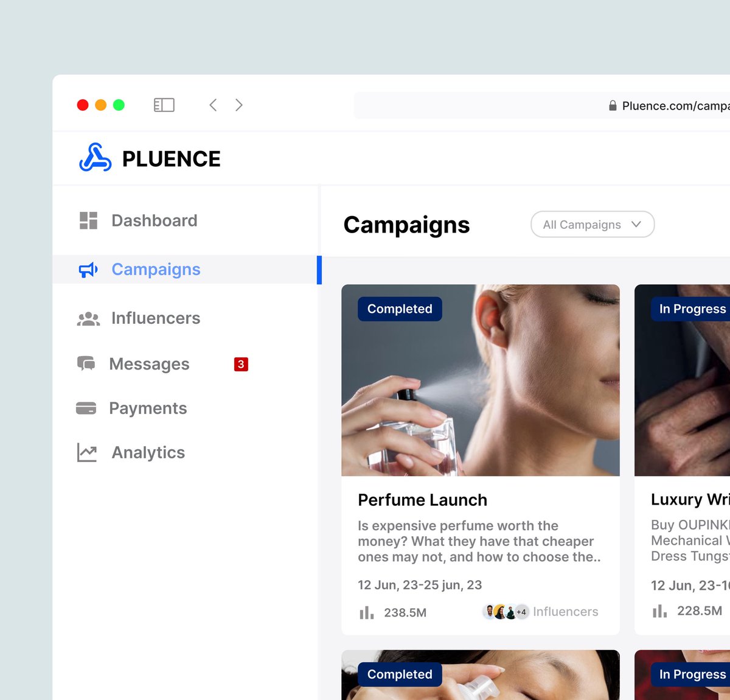The height and width of the screenshot is (700, 730).
Task: Open the All Campaigns dropdown
Action: tap(593, 225)
